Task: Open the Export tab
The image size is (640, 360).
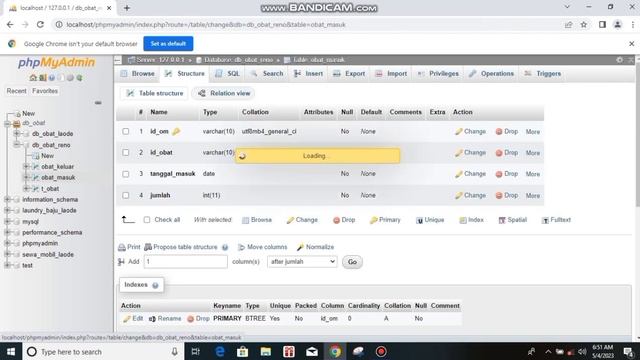Action: 349,74
